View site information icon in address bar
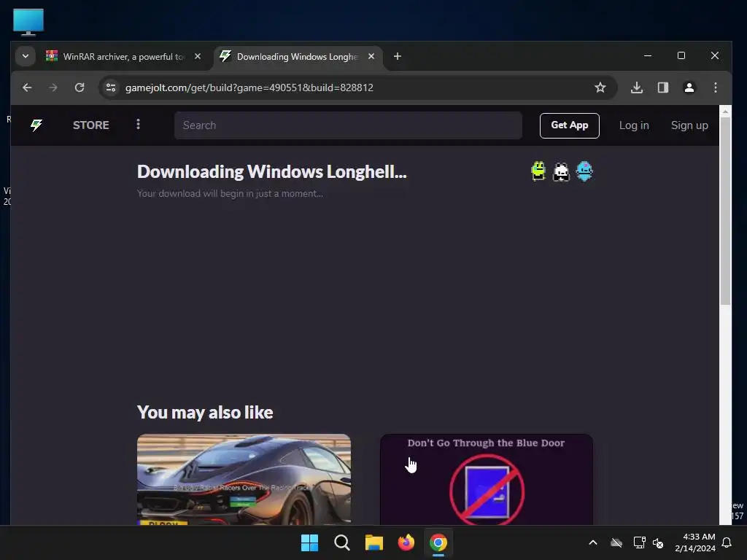Viewport: 747px width, 560px height. (x=111, y=87)
